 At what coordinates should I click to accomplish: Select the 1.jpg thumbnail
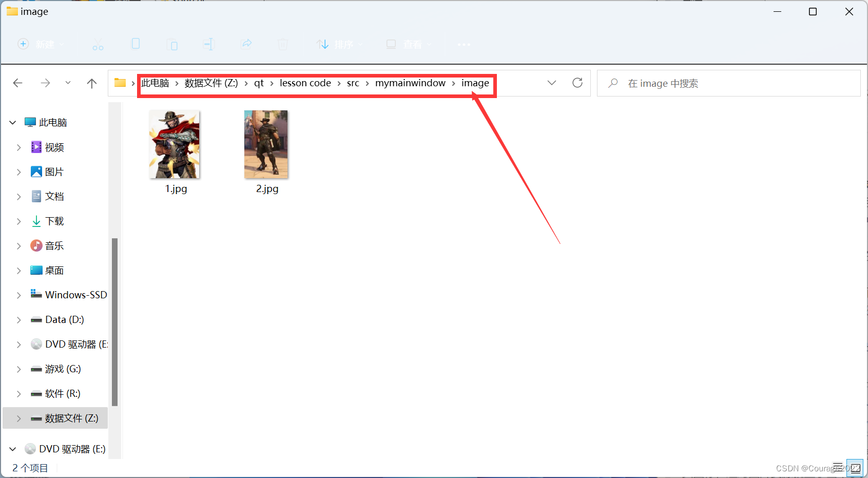175,144
